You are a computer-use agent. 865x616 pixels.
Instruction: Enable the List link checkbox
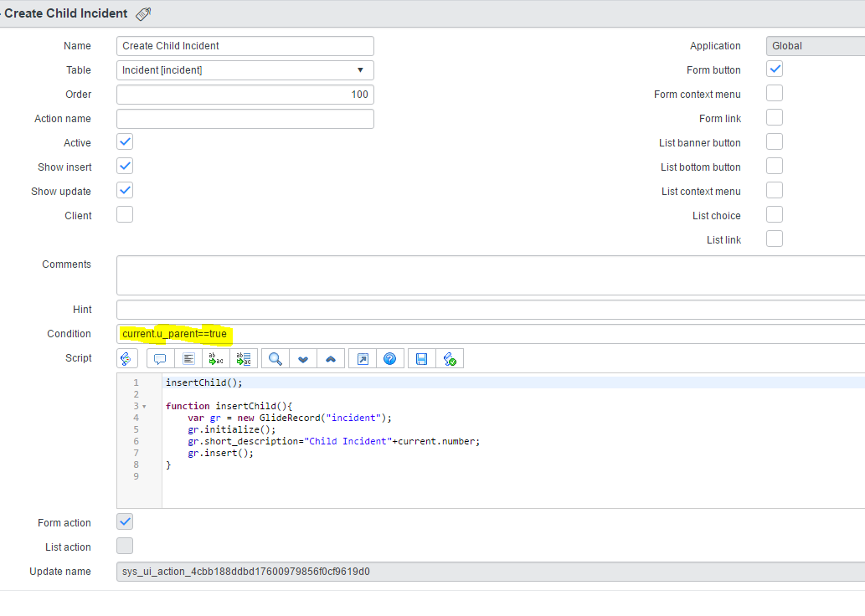775,239
